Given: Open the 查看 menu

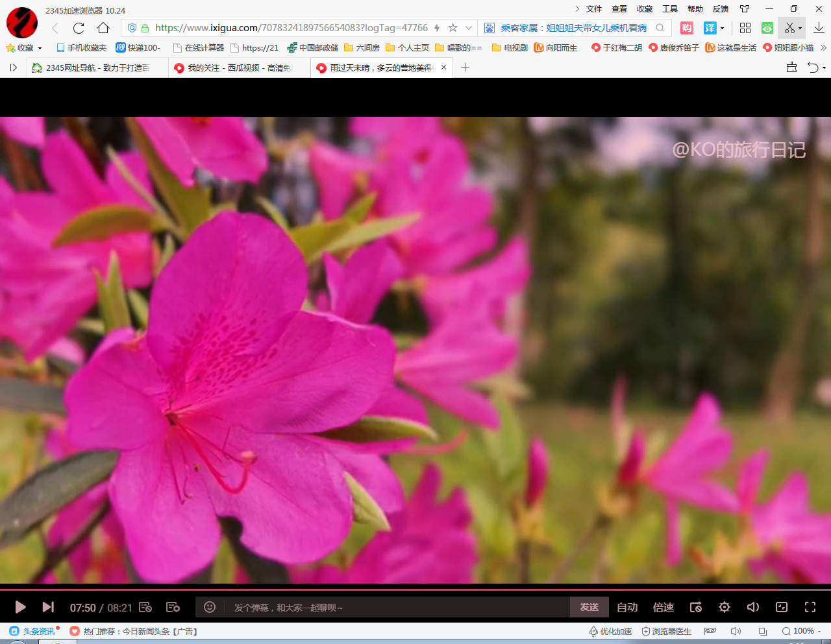Looking at the screenshot, I should click(x=619, y=9).
